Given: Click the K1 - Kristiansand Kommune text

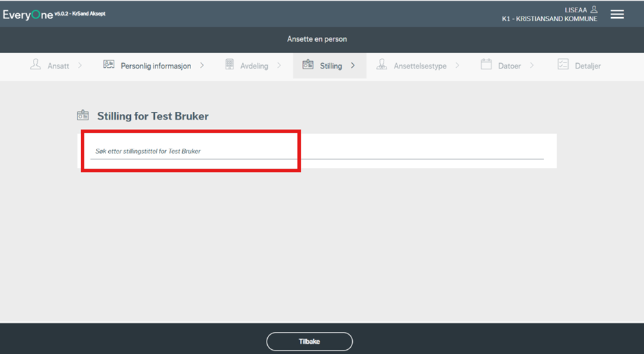Looking at the screenshot, I should point(549,19).
